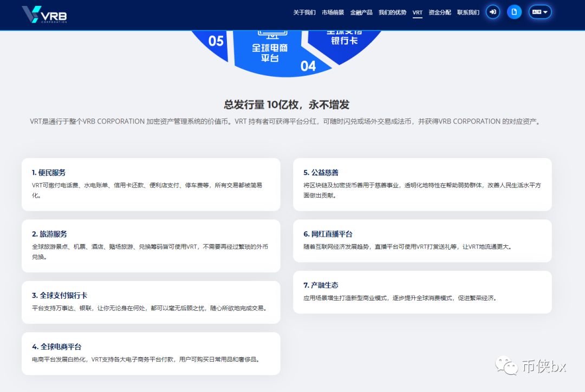
Task: Click text starting 将区块链及加密货币
Action: [x=422, y=190]
